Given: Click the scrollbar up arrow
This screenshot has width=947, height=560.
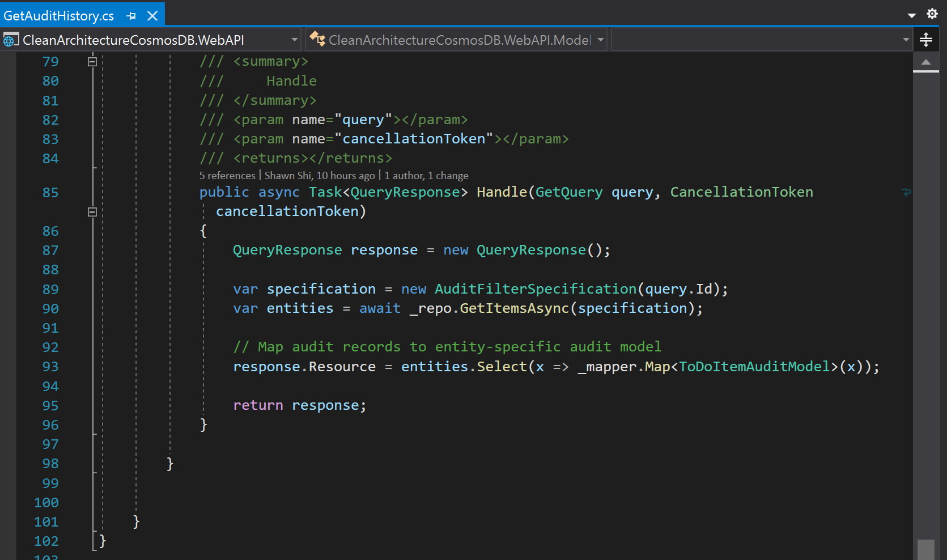Looking at the screenshot, I should click(x=926, y=63).
